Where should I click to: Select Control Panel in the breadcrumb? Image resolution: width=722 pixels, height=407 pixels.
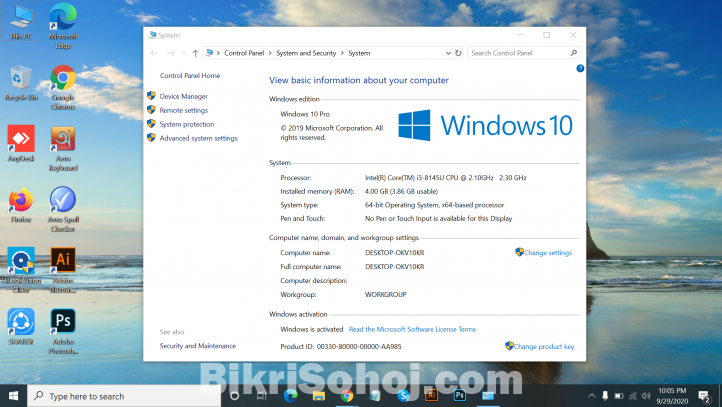(244, 53)
